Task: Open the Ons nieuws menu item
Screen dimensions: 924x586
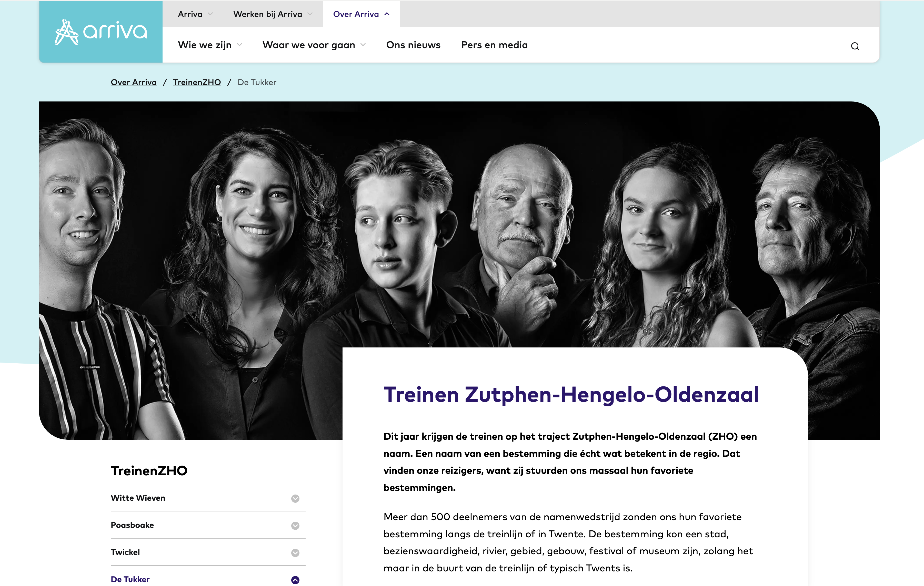Action: point(413,45)
